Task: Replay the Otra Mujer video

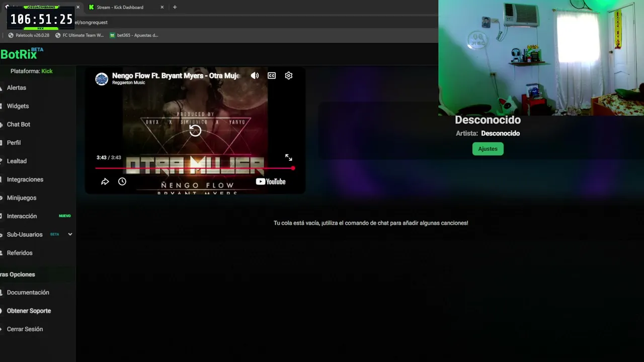Action: (195, 131)
